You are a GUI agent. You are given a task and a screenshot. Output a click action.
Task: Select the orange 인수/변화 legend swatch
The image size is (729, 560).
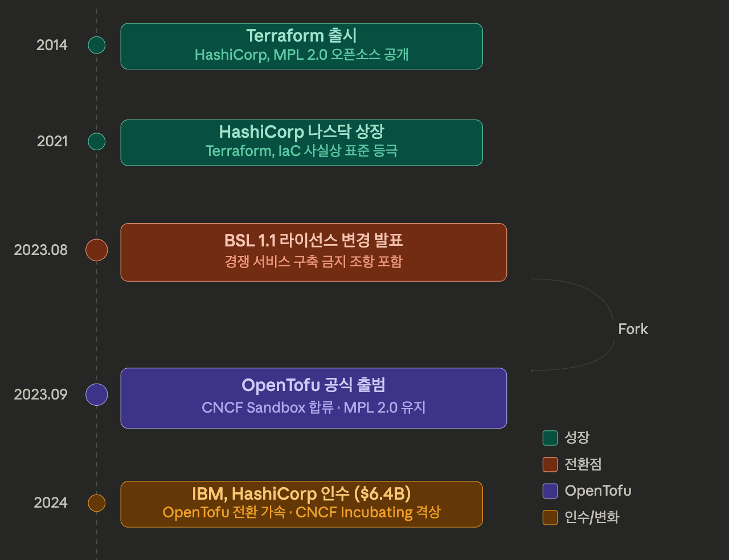pos(550,517)
